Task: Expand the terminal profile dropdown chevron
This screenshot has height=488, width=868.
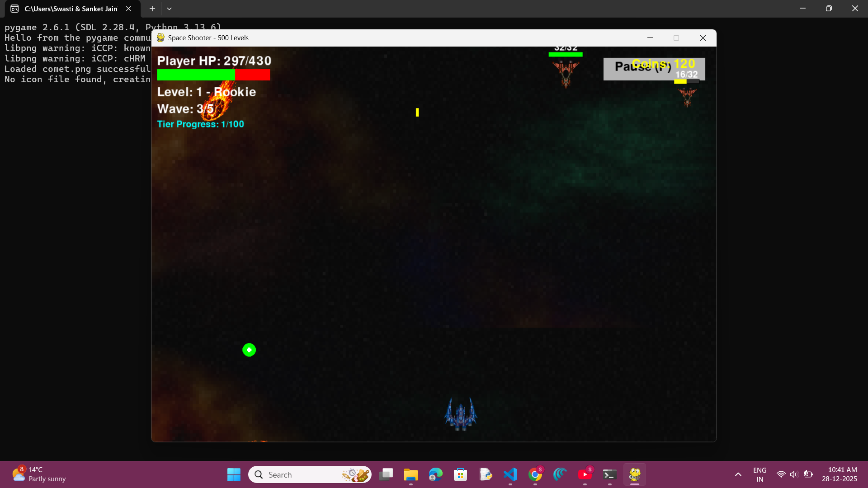Action: 169,9
